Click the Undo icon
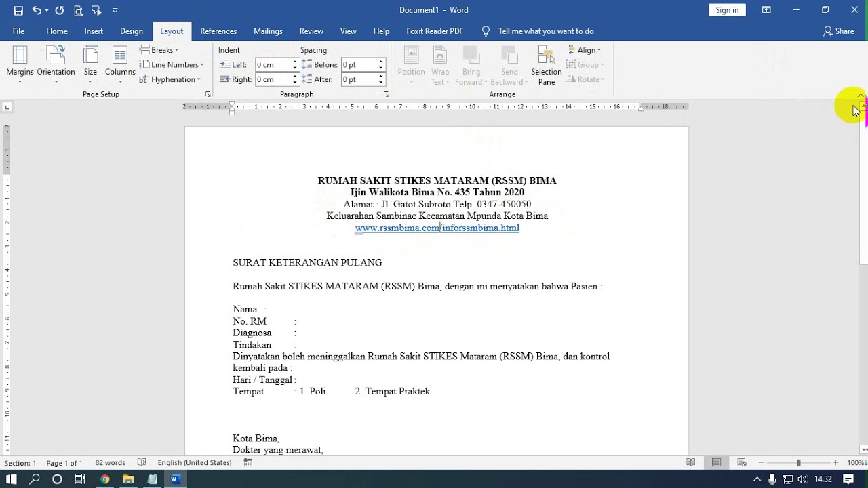 pos(37,10)
